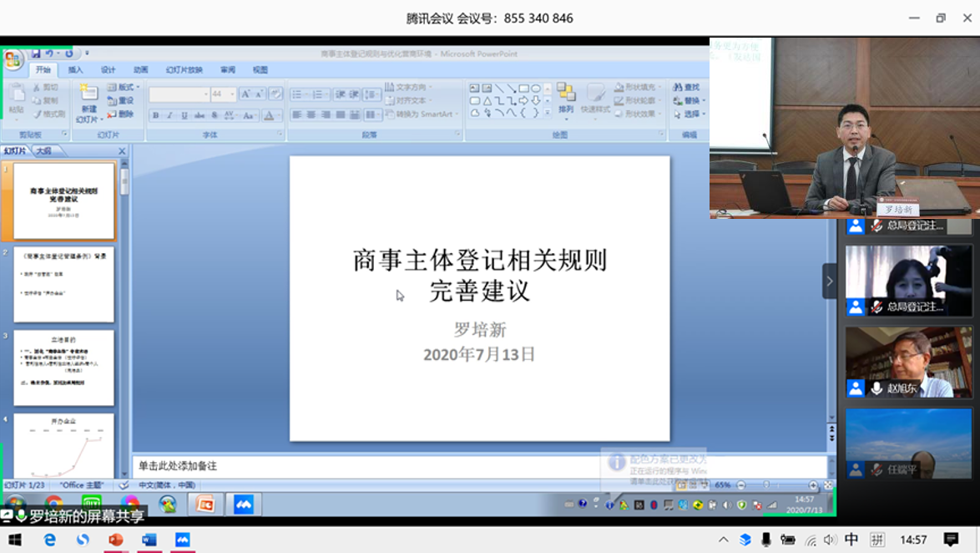Image resolution: width=980 pixels, height=553 pixels.
Task: Open Word from the Windows taskbar
Action: (x=149, y=540)
